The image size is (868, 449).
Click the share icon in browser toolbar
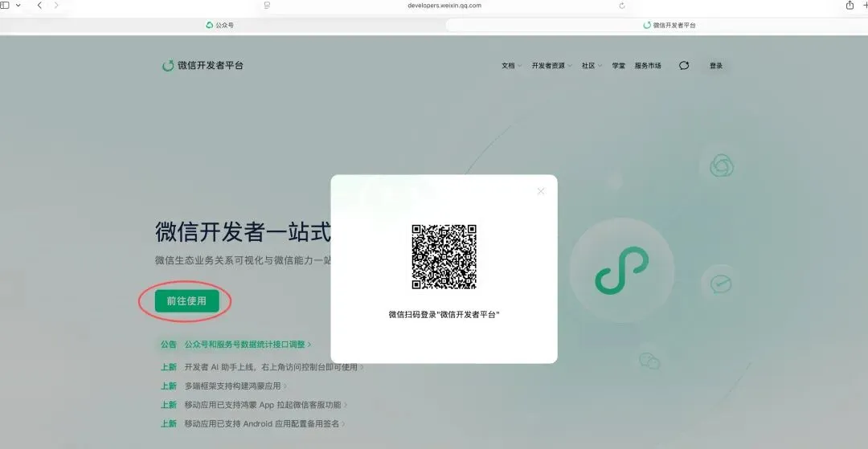coord(850,5)
